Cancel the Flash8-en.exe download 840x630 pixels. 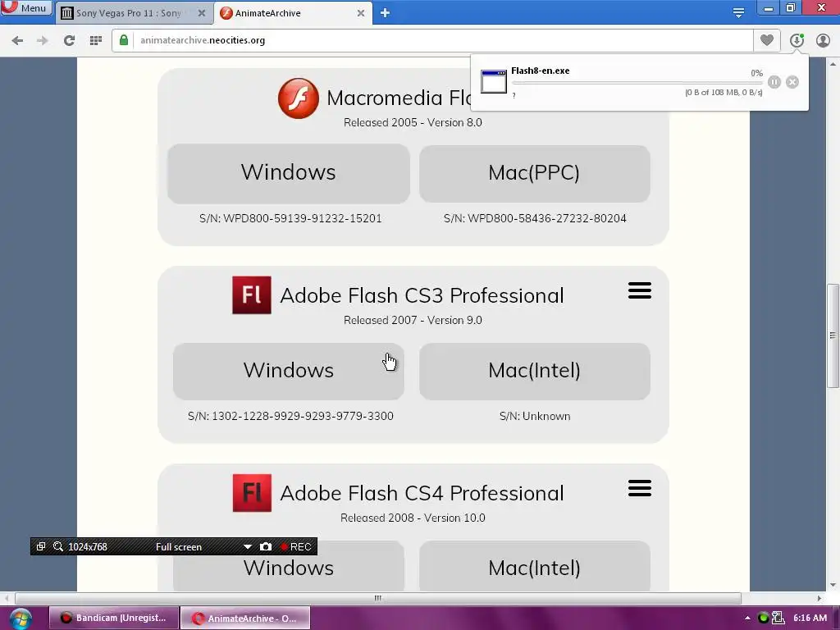coord(792,82)
